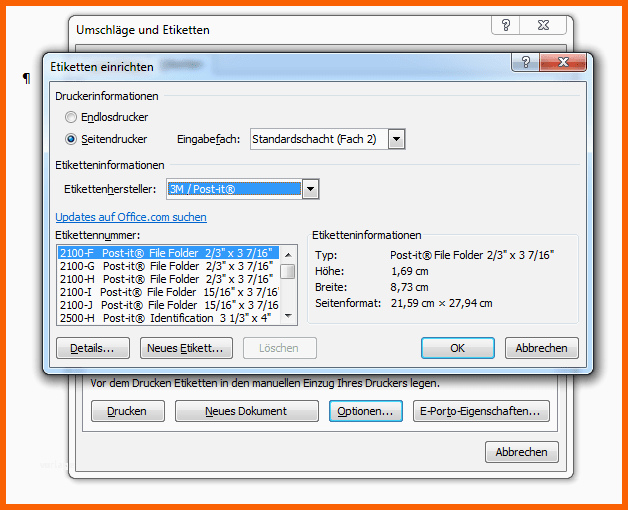Screen dimensions: 628x510
Task: Select label 2100-G Post-it File Folder
Action: tap(168, 266)
